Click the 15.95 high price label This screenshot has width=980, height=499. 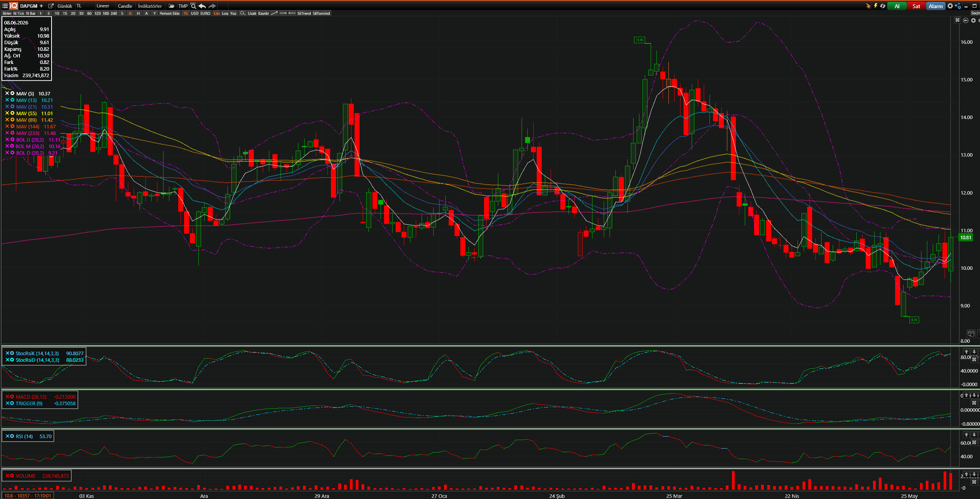639,40
